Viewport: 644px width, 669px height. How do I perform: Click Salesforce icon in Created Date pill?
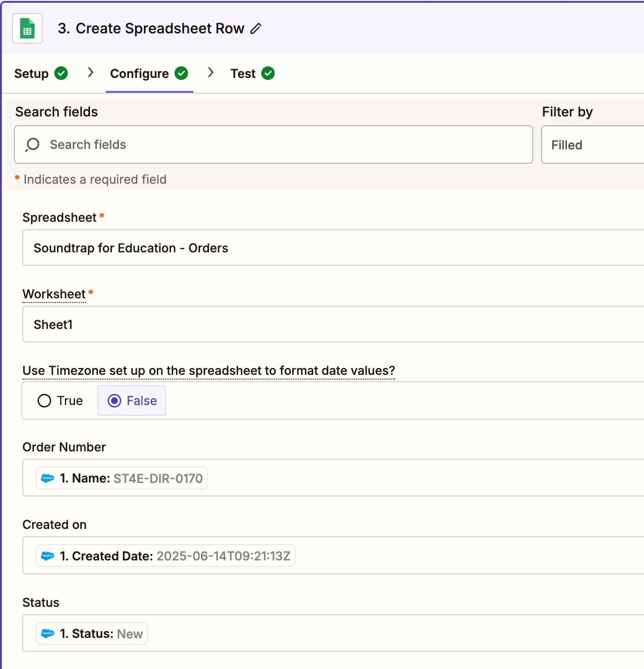(48, 556)
